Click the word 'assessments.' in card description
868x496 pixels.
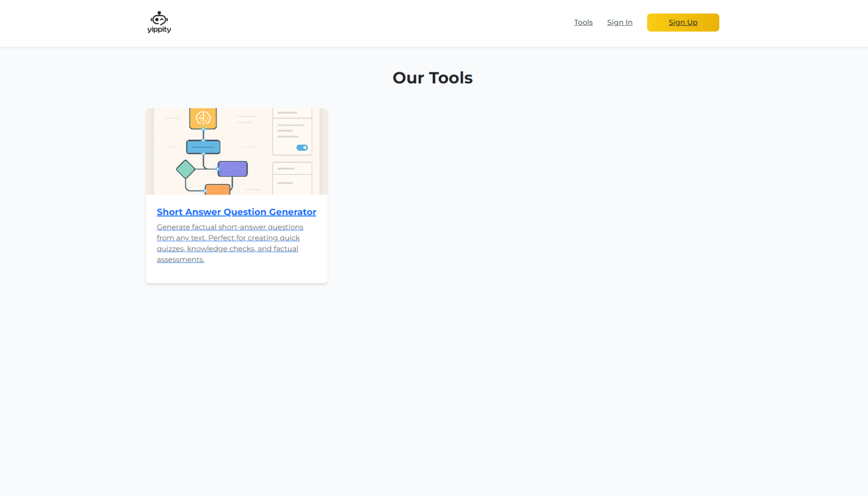coord(180,260)
